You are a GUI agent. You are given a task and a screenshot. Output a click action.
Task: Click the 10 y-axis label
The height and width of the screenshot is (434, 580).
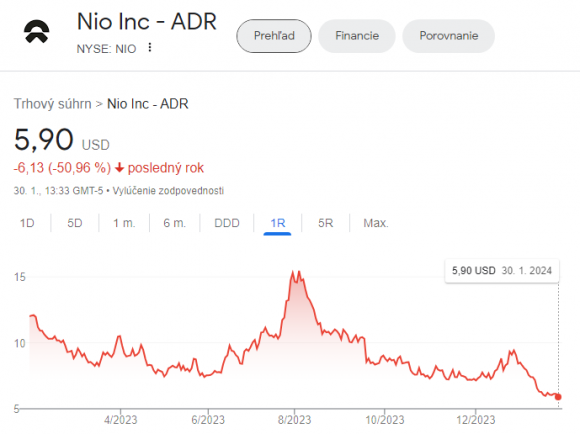(x=20, y=343)
